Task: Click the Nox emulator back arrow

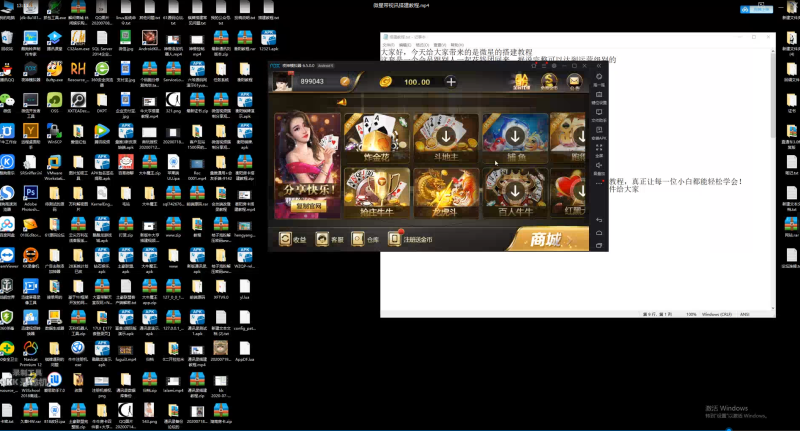Action: [x=600, y=218]
